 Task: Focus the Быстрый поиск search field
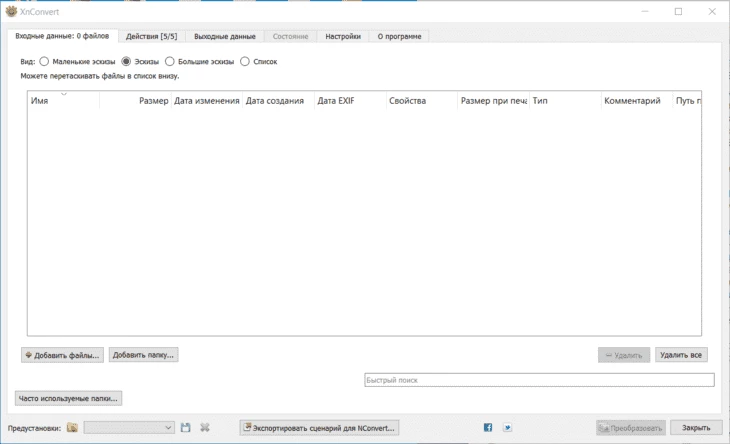(x=539, y=380)
